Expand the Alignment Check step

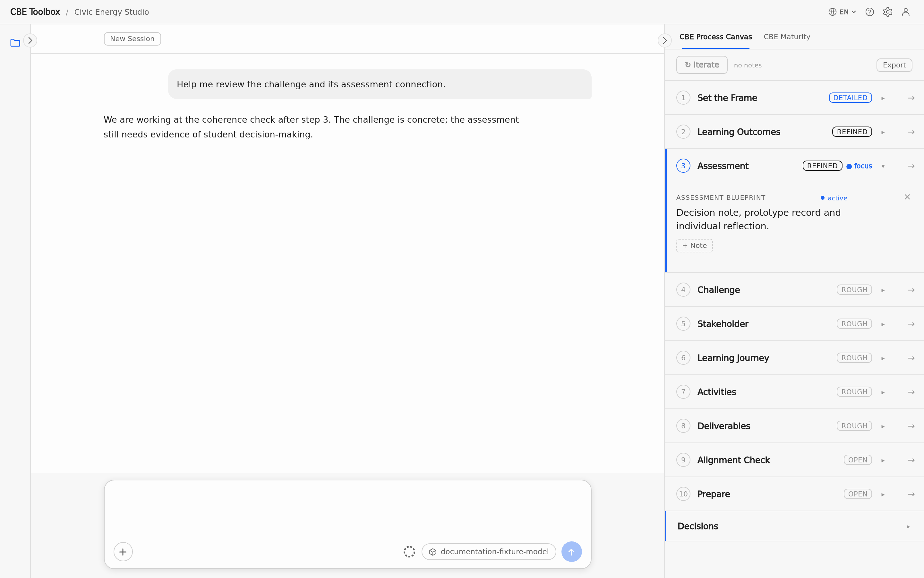(x=883, y=460)
